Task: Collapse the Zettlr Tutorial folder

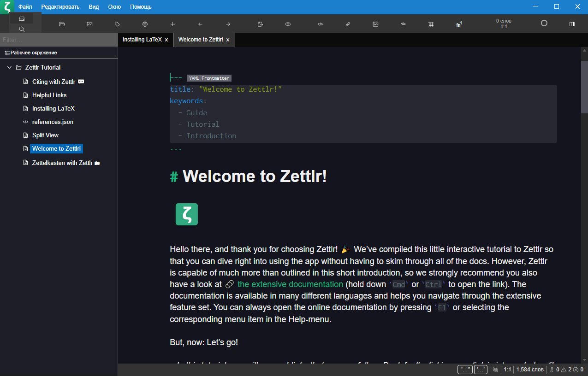Action: click(9, 68)
